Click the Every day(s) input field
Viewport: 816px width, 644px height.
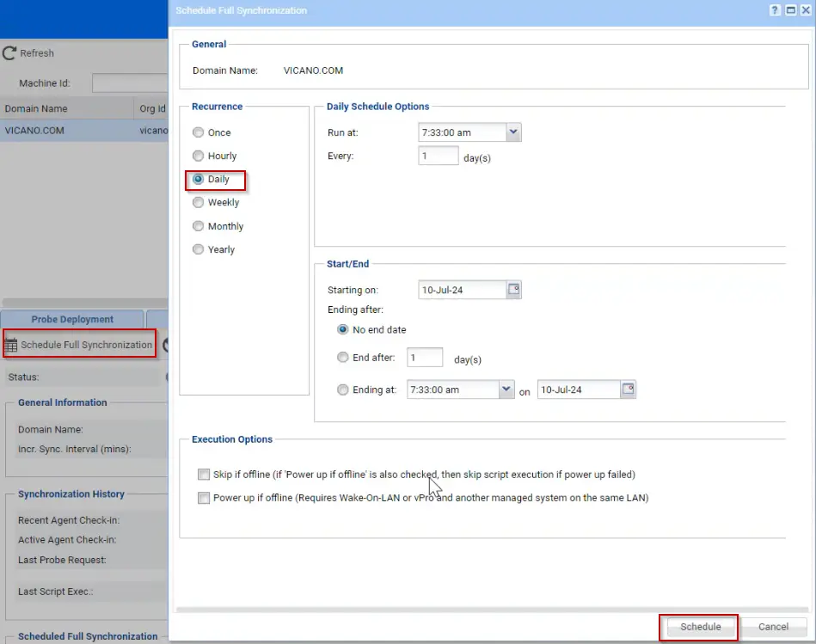tap(439, 156)
